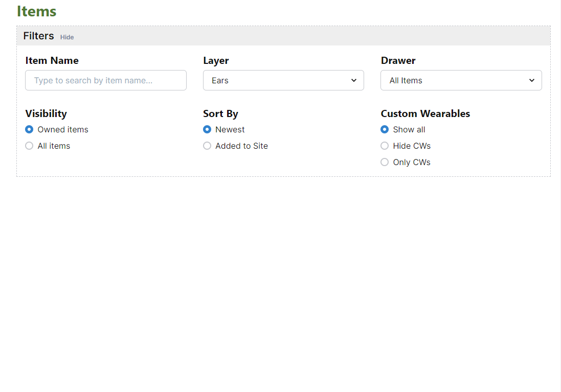
Task: Click the Hide link beside Filters
Action: pyautogui.click(x=67, y=37)
